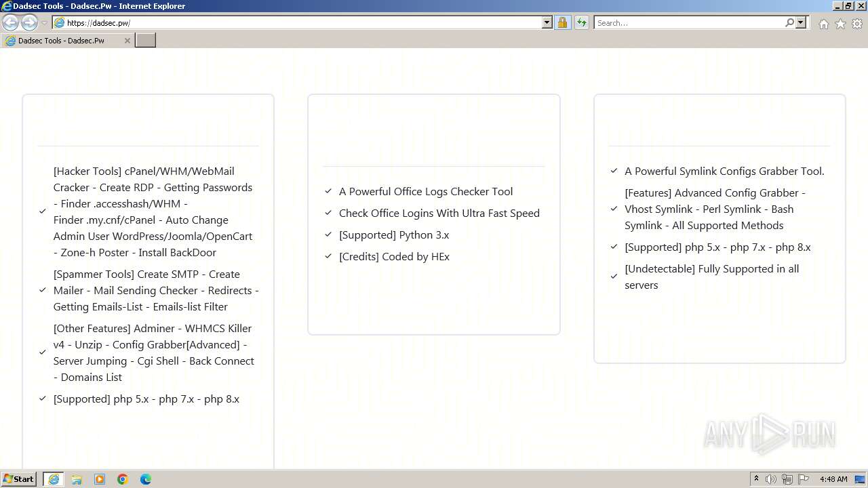Launch Google Chrome from the taskbar
This screenshot has height=488, width=868.
(123, 479)
